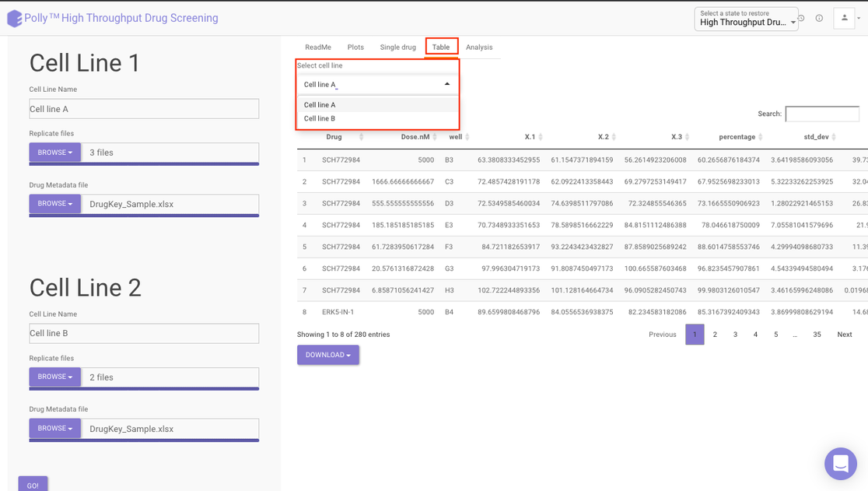The height and width of the screenshot is (491, 868).
Task: Click well cell D3
Action: click(x=449, y=203)
